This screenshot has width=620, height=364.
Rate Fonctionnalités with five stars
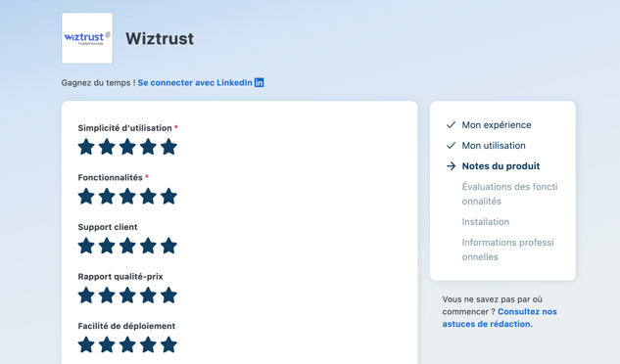[x=168, y=196]
